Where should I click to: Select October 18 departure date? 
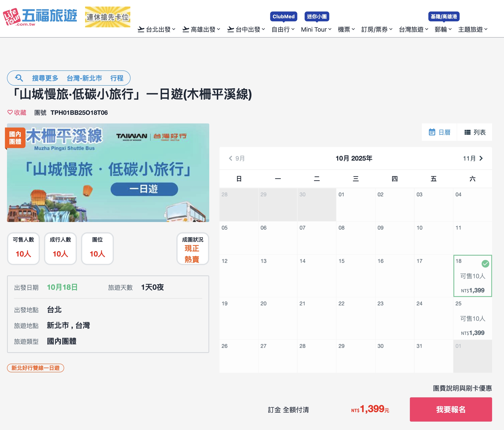(472, 276)
